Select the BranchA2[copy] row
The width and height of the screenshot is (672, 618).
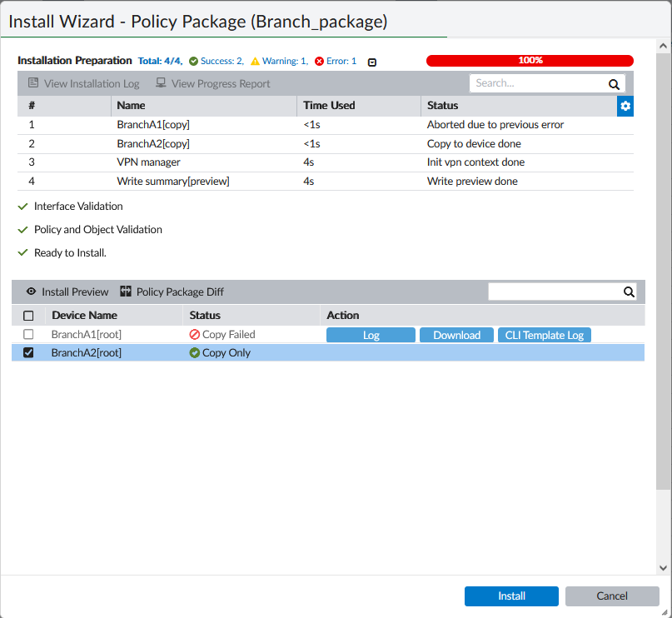pos(326,144)
